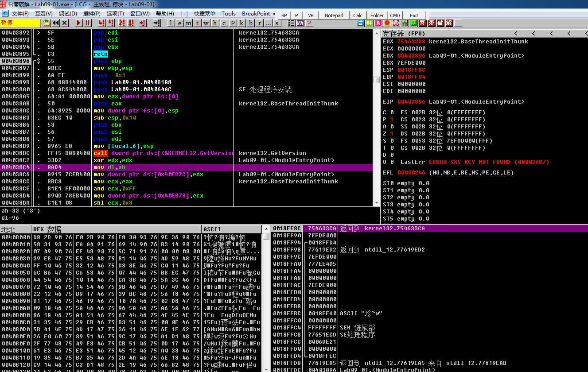Open Handles window with the 'h' button
This screenshot has width=588, height=372.
click(x=214, y=23)
